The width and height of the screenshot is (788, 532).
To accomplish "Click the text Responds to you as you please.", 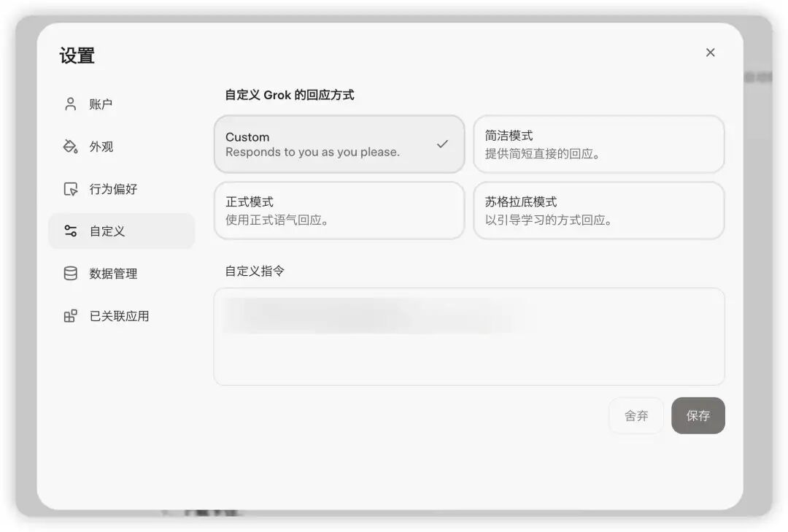I will point(312,152).
